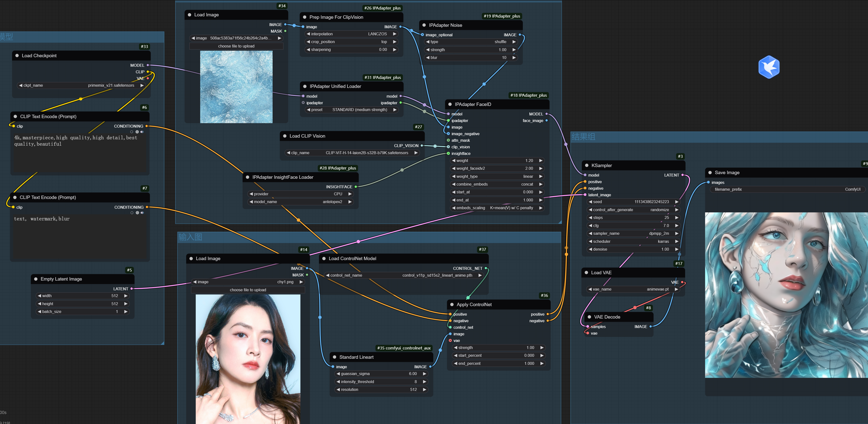Open the noise type shuffle combo
Image resolution: width=868 pixels, height=424 pixels.
click(x=471, y=42)
